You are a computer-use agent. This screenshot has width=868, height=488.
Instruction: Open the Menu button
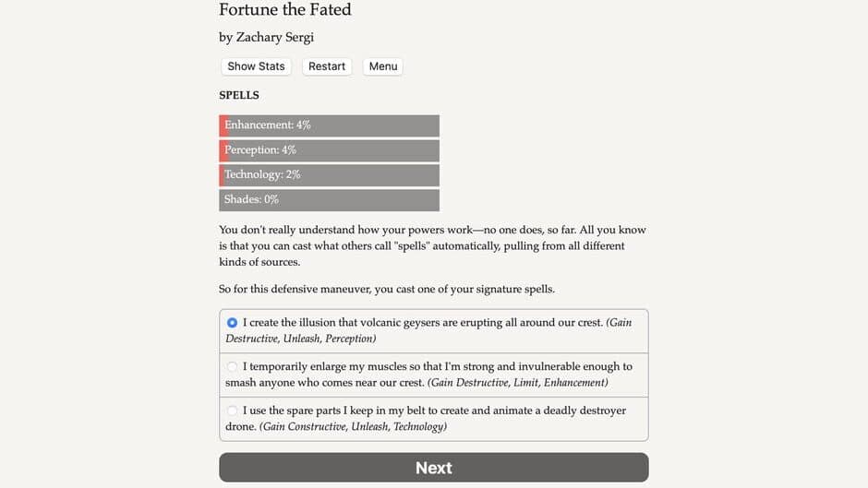(382, 66)
